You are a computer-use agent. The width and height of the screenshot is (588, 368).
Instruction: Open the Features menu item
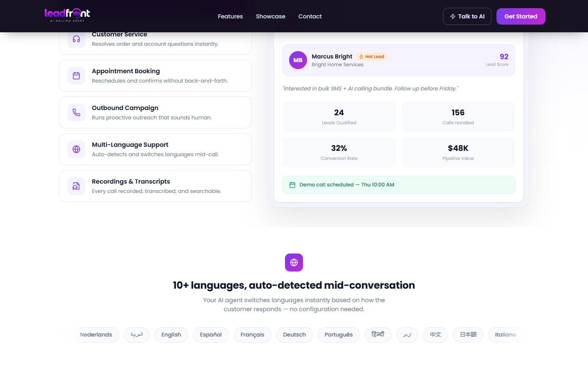(x=230, y=16)
